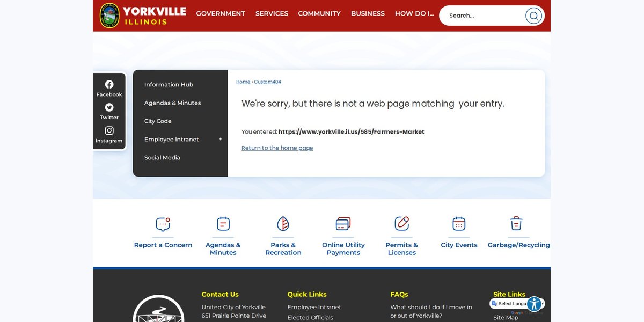Open the Facebook icon link
Viewport: 644px width, 322px height.
pos(109,84)
